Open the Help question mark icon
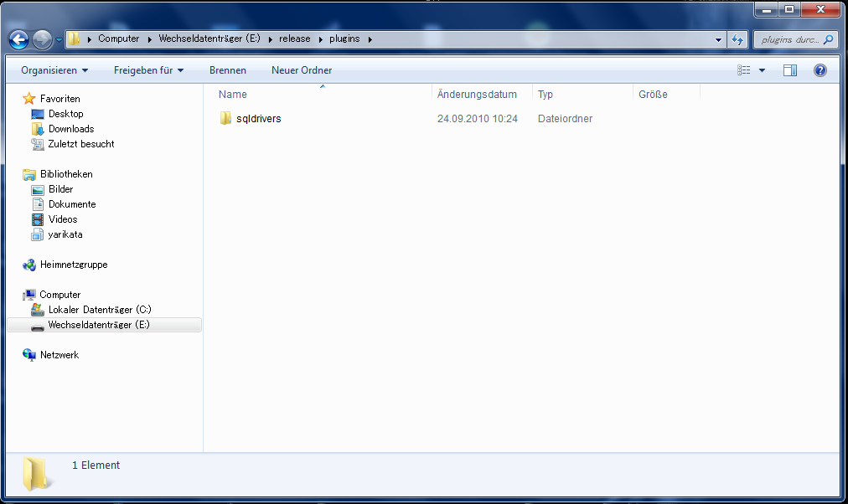Viewport: 848px width, 504px height. [x=820, y=70]
